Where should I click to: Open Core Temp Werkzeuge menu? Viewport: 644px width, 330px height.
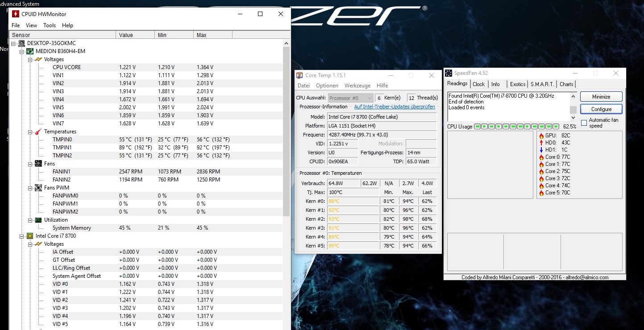pos(357,86)
